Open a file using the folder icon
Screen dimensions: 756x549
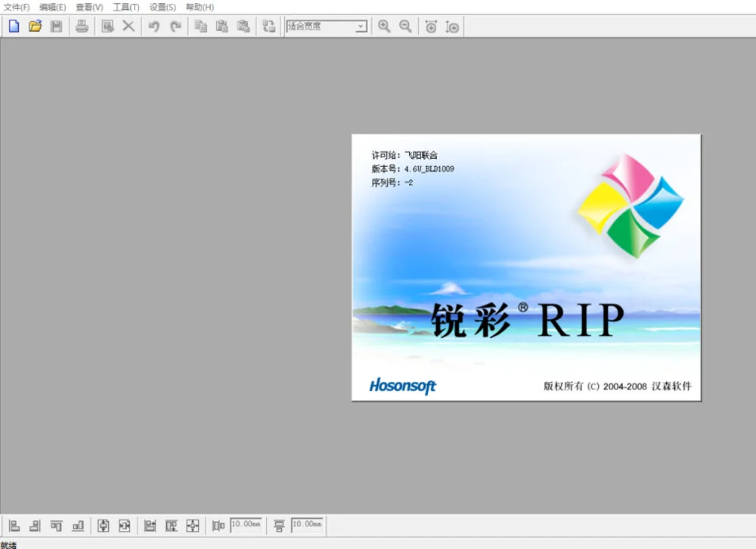tap(36, 26)
